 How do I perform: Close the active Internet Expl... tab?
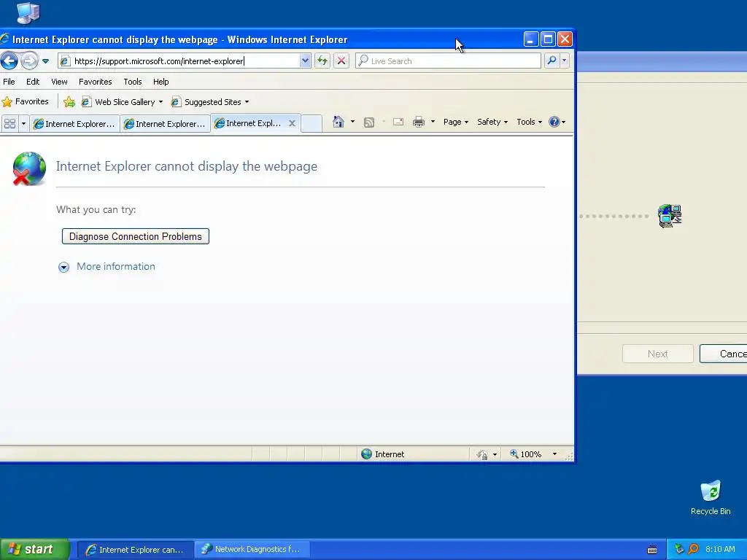292,123
